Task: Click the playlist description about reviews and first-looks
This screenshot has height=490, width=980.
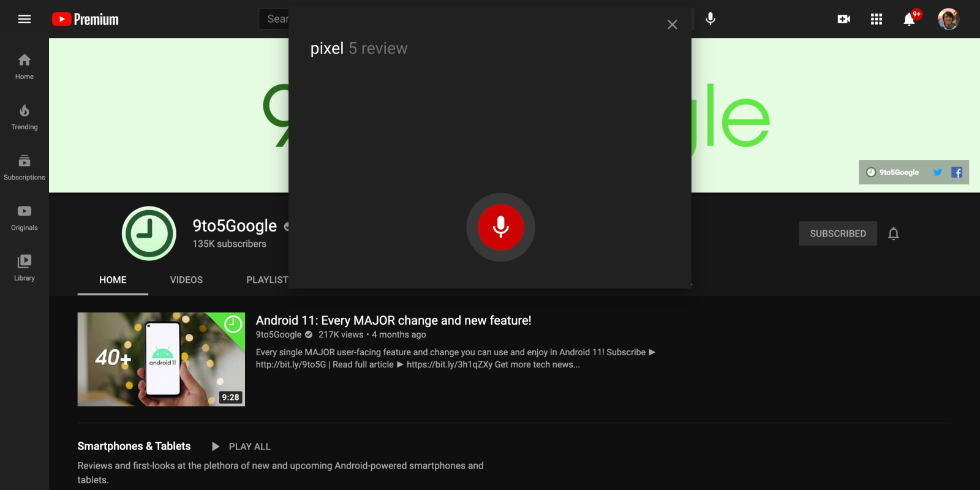Action: point(281,473)
